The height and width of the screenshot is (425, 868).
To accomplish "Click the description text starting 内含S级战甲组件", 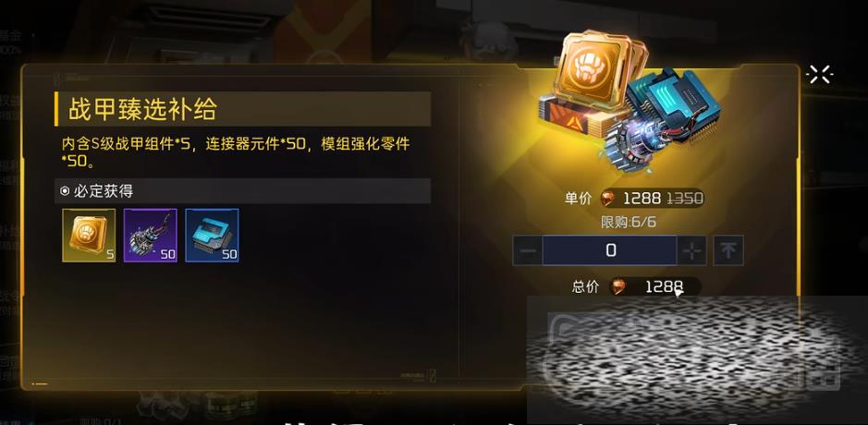I will (236, 152).
